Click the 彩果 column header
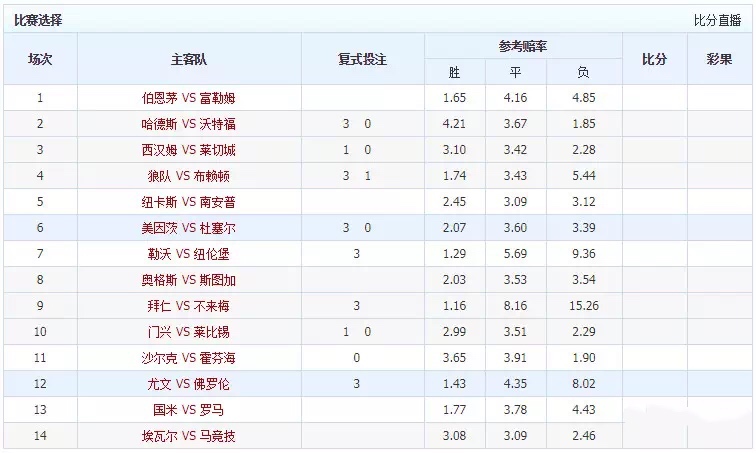The height and width of the screenshot is (453, 756). point(719,59)
